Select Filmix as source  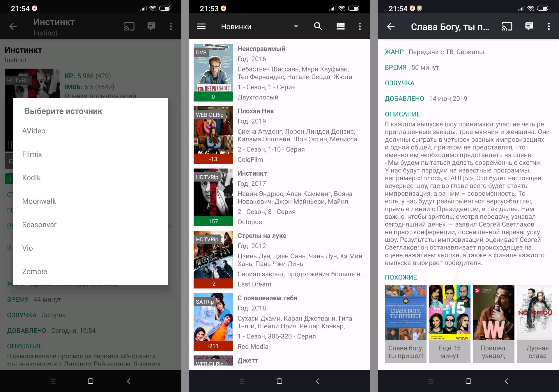pos(32,154)
